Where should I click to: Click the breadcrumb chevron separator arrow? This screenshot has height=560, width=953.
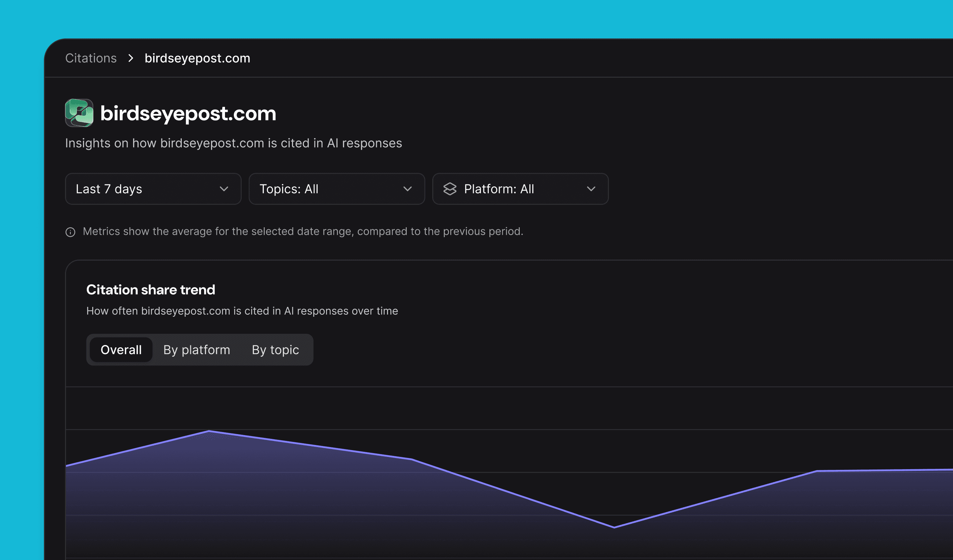pyautogui.click(x=131, y=58)
